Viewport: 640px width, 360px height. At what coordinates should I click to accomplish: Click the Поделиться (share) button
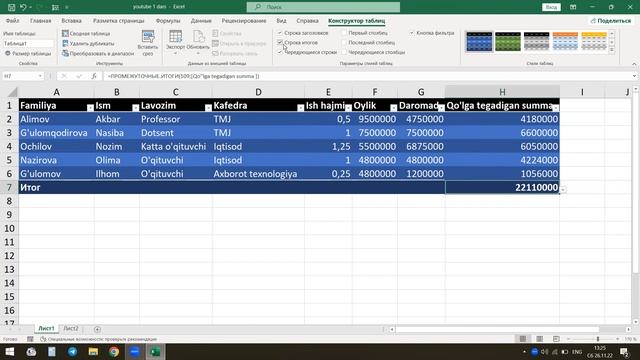click(x=611, y=21)
